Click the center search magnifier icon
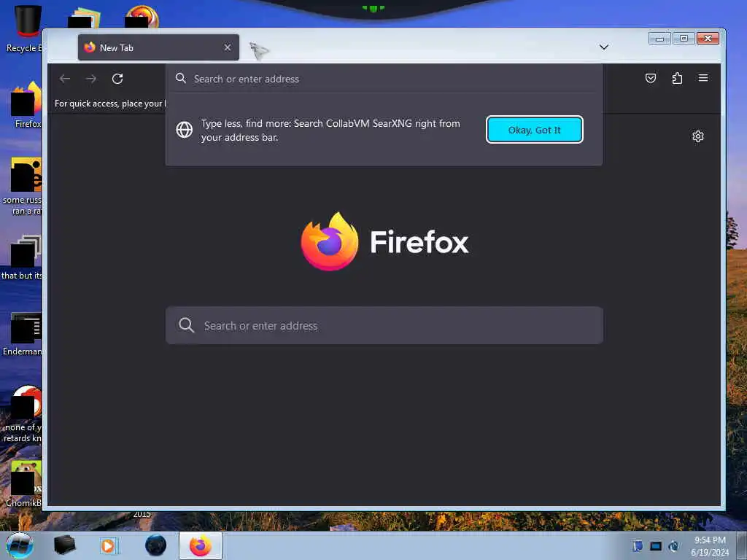Screen dimensions: 747x560 tap(186, 325)
